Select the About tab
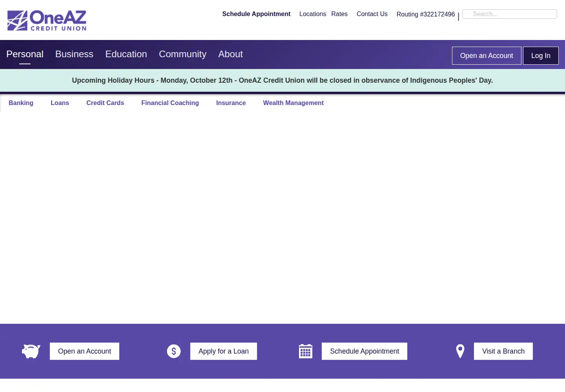Screen dimensions: 565x392 pyautogui.click(x=230, y=54)
